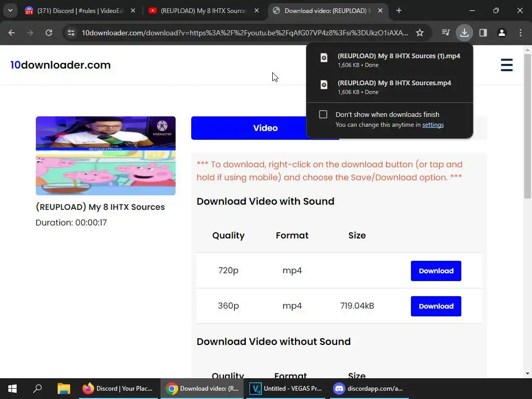
Task: Open a new browser tab
Action: [399, 11]
